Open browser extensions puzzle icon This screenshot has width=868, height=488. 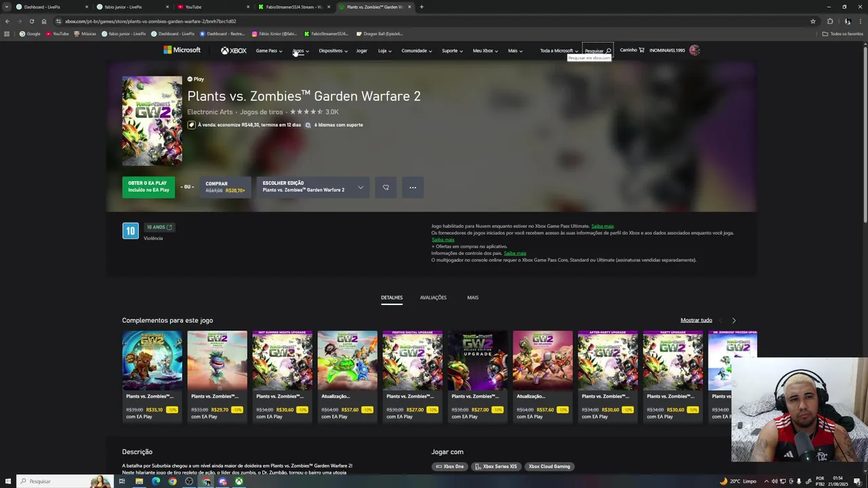830,21
